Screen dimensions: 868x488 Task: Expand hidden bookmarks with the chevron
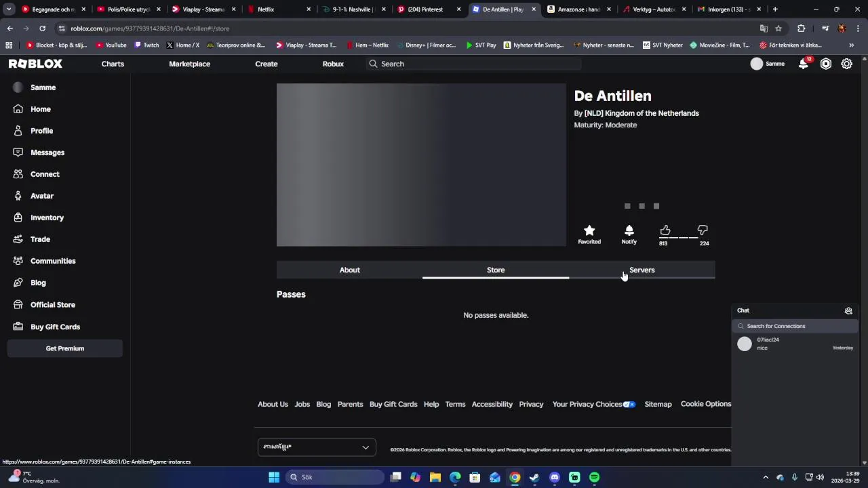[851, 45]
